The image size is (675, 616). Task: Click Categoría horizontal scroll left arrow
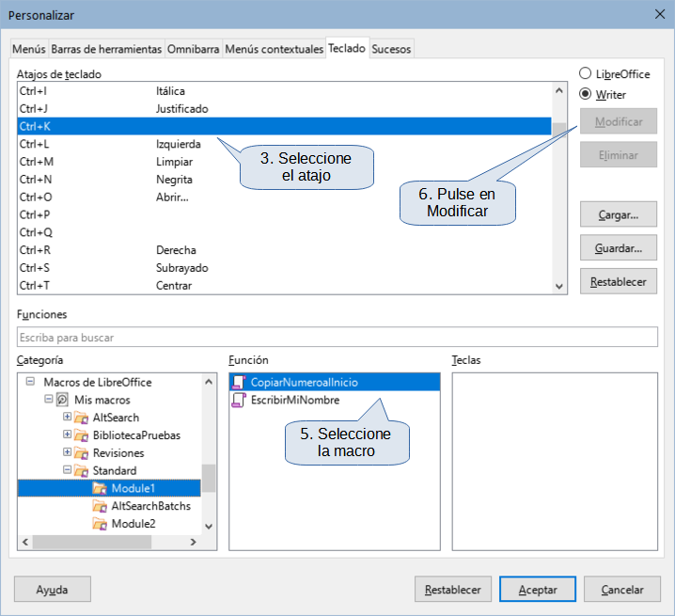point(25,542)
